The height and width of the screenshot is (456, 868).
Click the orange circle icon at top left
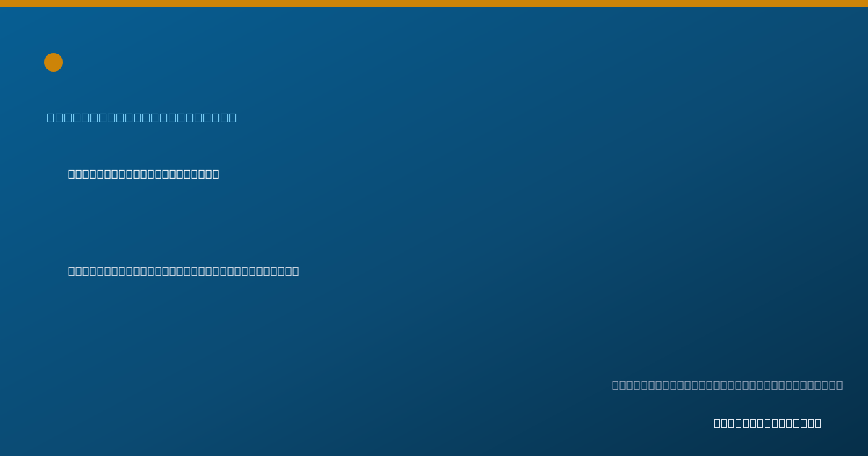[x=54, y=62]
